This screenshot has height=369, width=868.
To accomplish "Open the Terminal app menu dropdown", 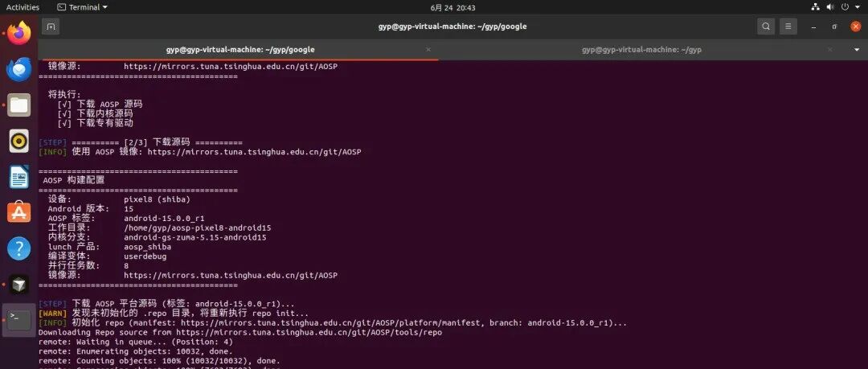I will tap(83, 7).
